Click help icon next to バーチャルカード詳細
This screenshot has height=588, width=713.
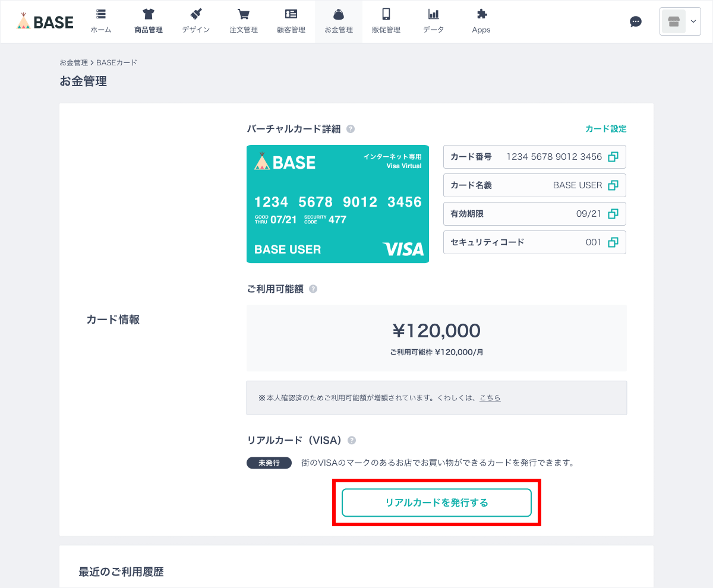351,129
